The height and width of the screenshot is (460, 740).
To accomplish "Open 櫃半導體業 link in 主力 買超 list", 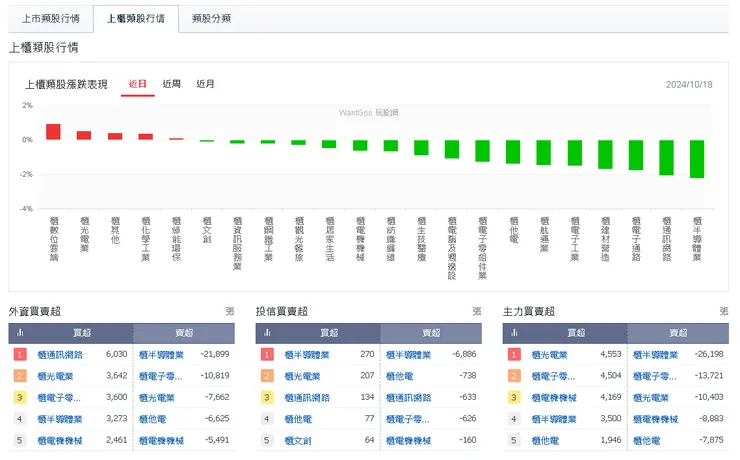I will pyautogui.click(x=554, y=419).
